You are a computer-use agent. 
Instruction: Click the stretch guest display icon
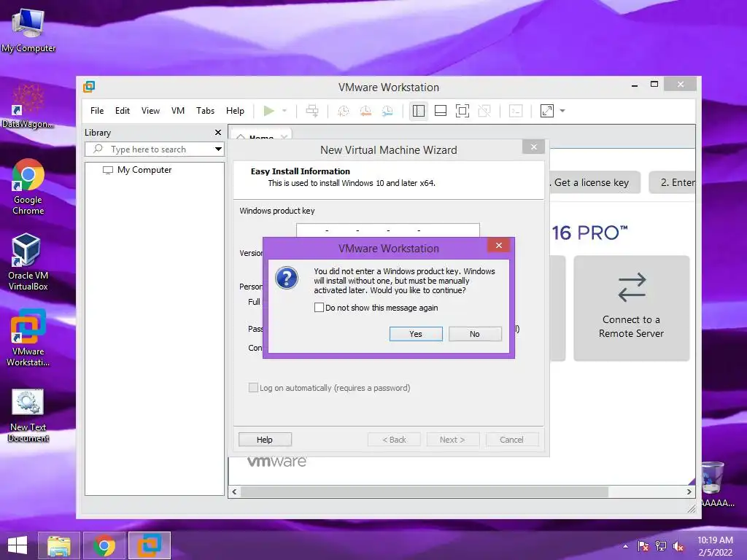(547, 111)
